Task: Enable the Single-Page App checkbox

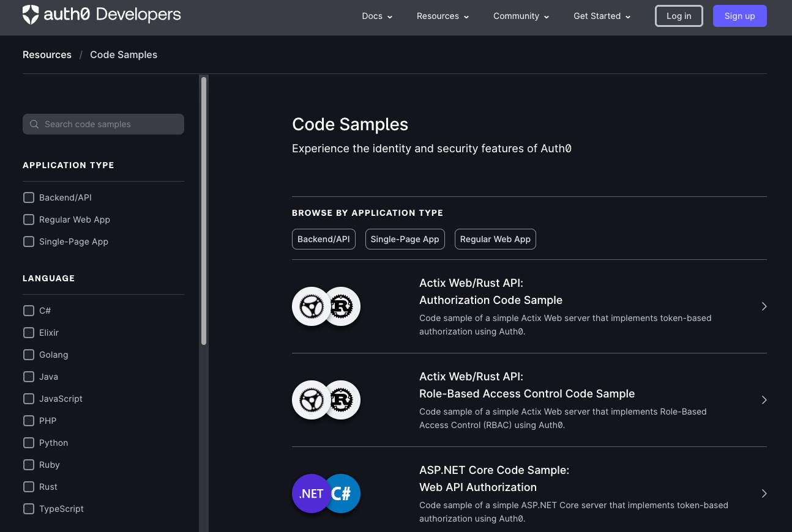Action: tap(29, 242)
